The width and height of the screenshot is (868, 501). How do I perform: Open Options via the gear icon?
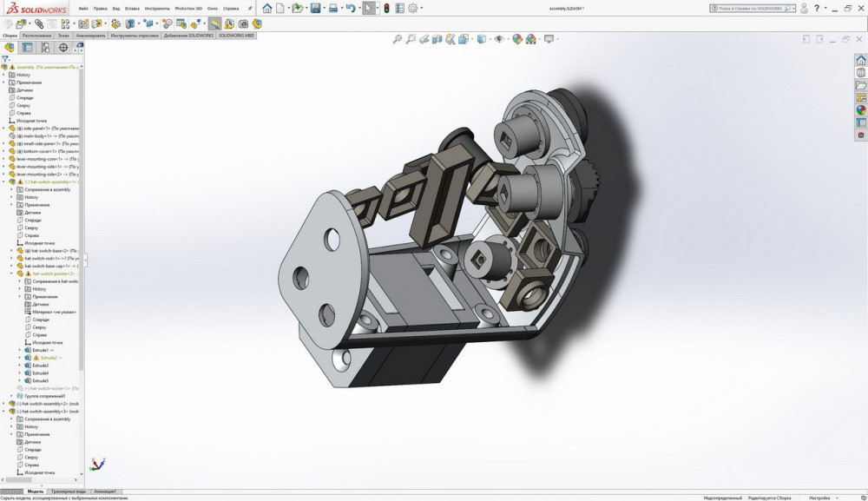[x=413, y=8]
